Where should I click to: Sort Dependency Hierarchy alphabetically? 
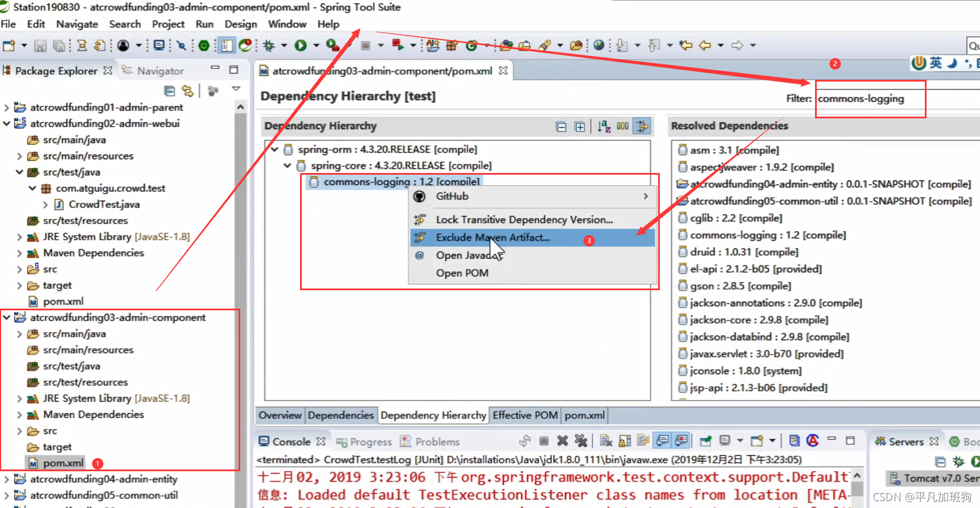point(604,126)
